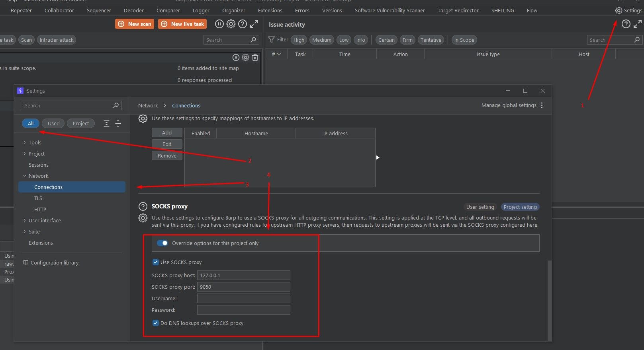Expand all settings tree sections icon
644x350 pixels.
[106, 124]
